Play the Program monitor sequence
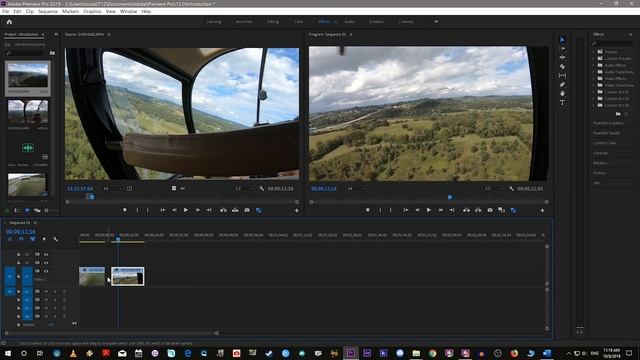The image size is (640, 360). click(x=429, y=210)
